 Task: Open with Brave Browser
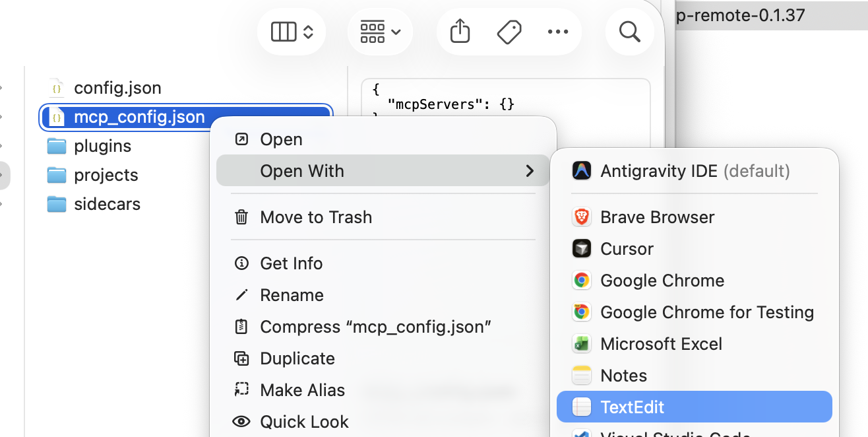tap(695, 217)
